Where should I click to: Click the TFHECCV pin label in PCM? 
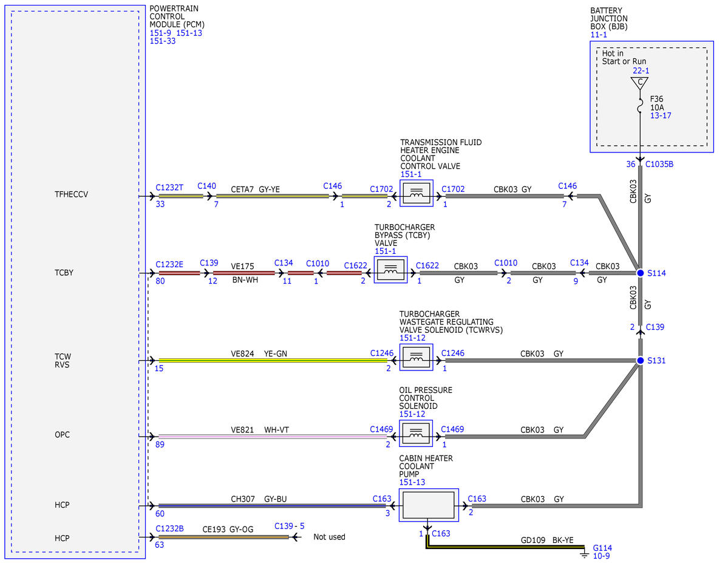71,194
